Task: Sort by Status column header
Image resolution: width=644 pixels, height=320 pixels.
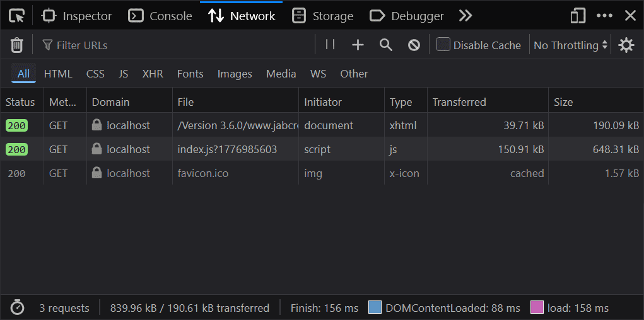Action: click(x=22, y=102)
